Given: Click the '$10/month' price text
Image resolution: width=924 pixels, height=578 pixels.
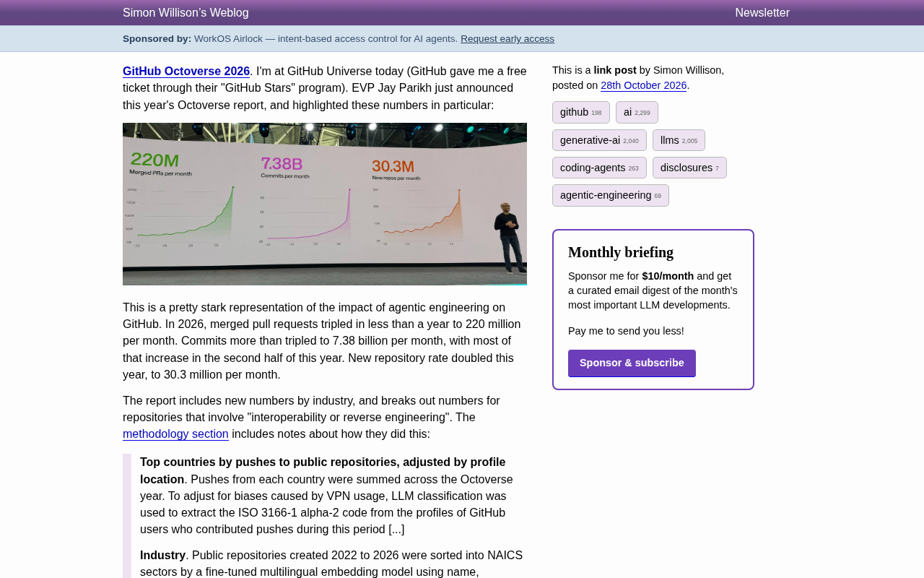Looking at the screenshot, I should (668, 276).
